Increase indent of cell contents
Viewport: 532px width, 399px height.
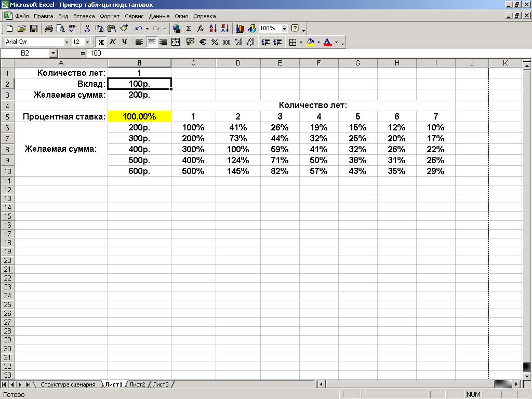coord(277,42)
